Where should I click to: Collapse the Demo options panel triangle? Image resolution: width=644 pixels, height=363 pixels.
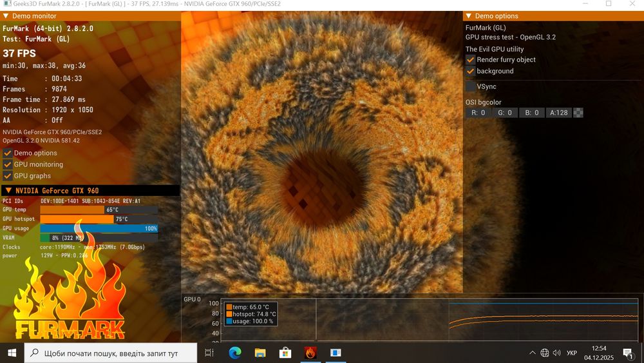[x=469, y=16]
